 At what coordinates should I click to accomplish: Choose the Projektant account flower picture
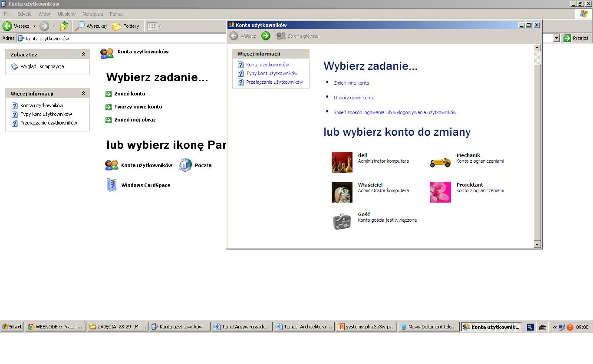click(440, 192)
